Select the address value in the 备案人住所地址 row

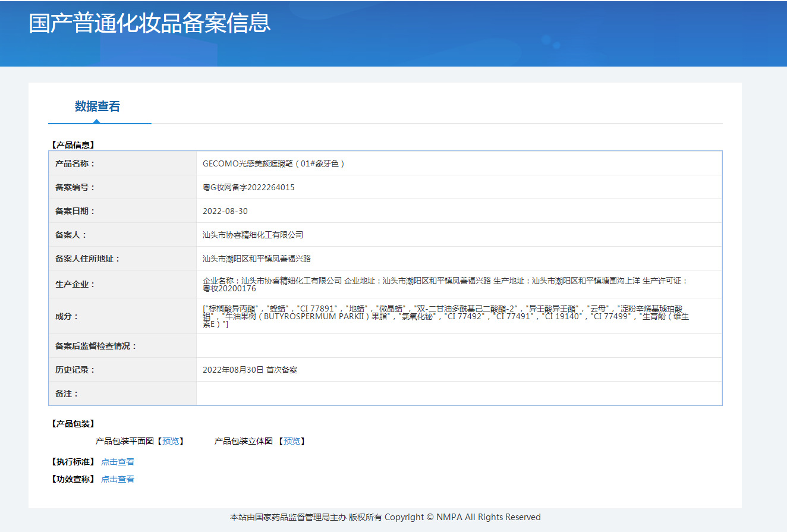[x=257, y=259]
